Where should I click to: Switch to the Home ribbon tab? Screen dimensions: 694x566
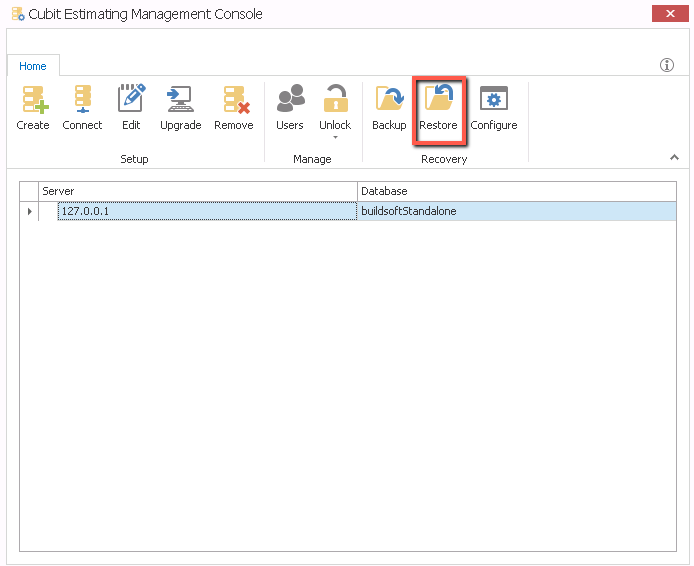33,66
